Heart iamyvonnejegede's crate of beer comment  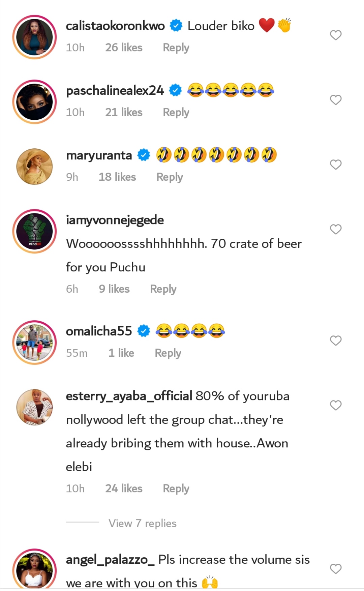click(336, 229)
